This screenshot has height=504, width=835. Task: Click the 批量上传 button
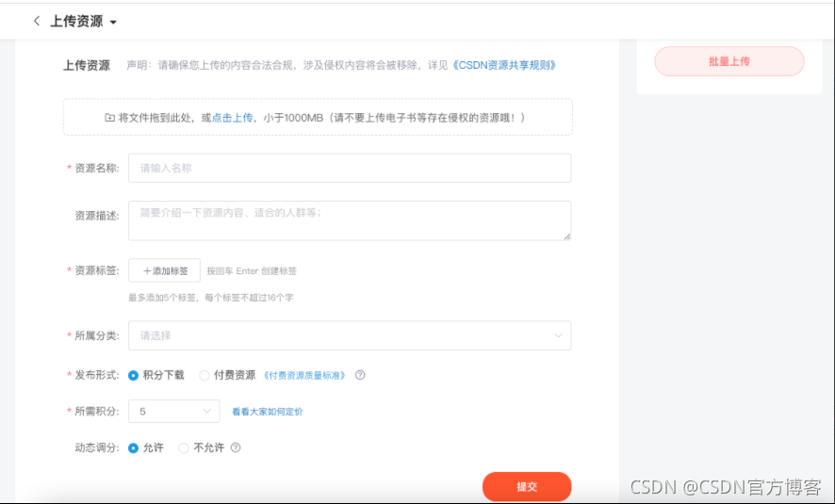pos(729,61)
